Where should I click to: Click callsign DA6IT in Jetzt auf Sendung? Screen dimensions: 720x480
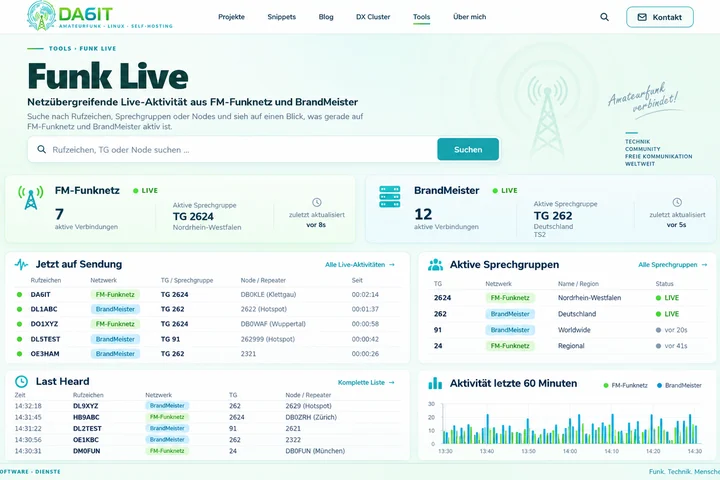click(40, 294)
